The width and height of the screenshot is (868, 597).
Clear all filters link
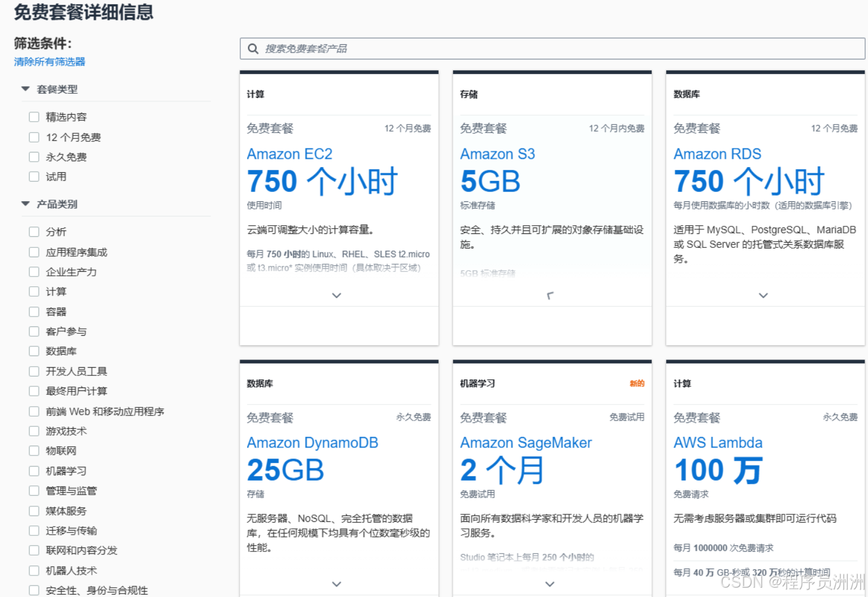click(49, 62)
